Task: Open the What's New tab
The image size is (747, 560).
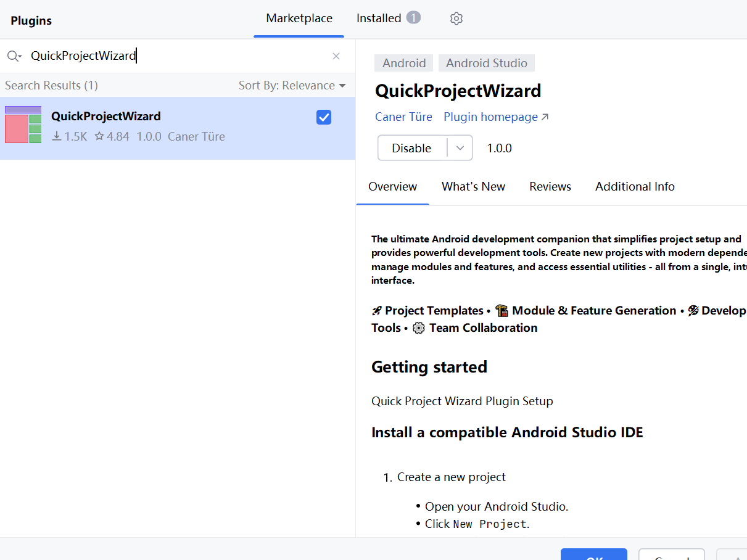Action: point(473,186)
